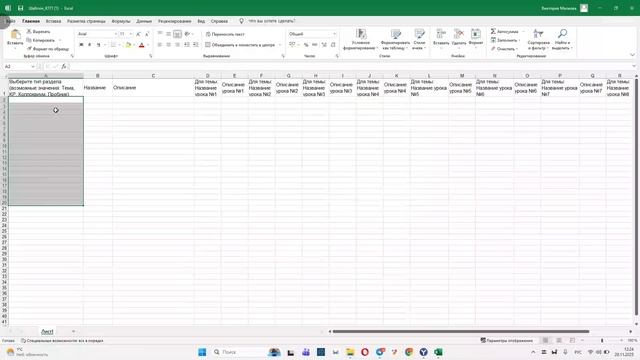Switch to the Данные tab
Viewport: 640px width, 360px height.
pyautogui.click(x=144, y=21)
